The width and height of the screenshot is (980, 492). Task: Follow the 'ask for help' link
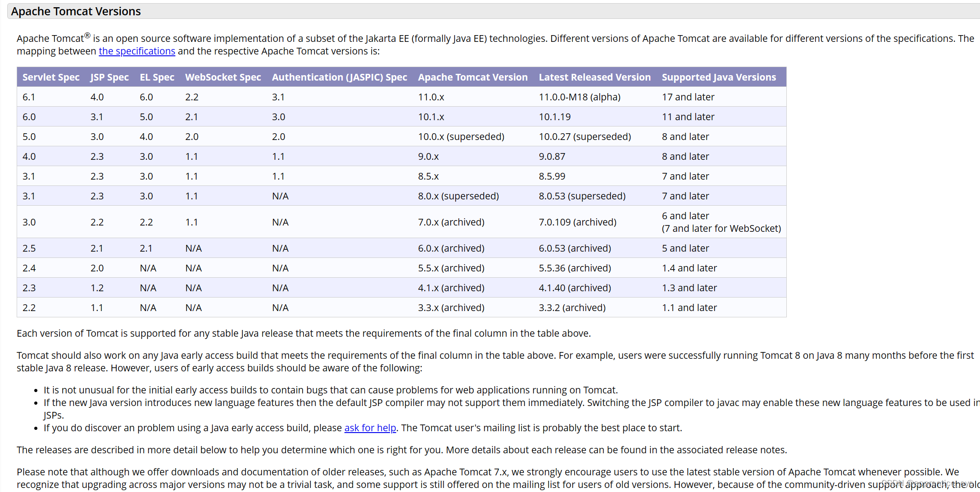click(x=370, y=428)
